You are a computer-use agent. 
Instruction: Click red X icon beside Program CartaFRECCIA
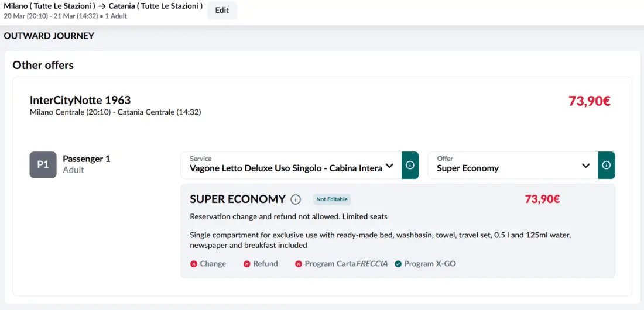pyautogui.click(x=299, y=264)
